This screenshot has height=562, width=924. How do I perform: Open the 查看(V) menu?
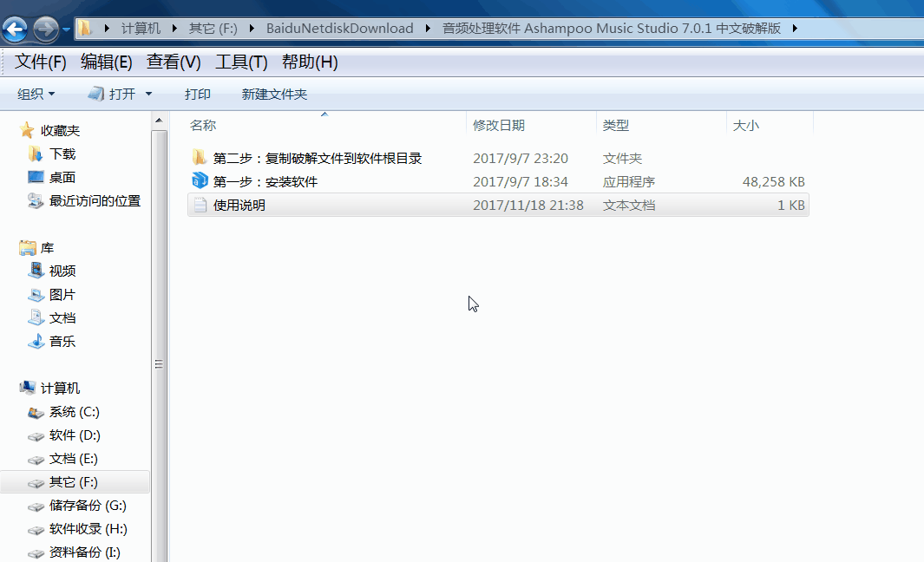[174, 62]
